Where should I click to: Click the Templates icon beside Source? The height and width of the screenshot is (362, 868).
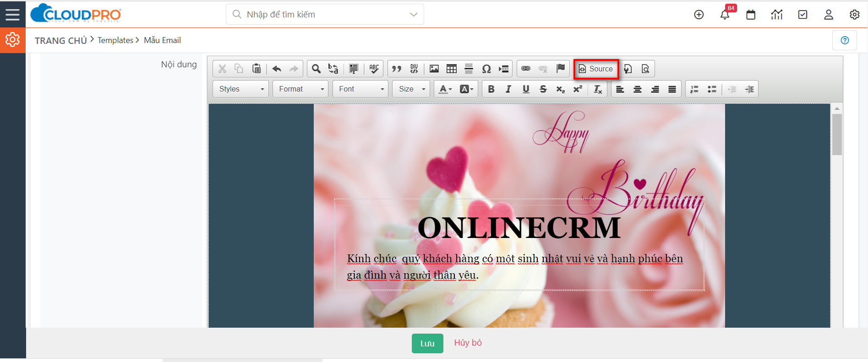coord(628,69)
